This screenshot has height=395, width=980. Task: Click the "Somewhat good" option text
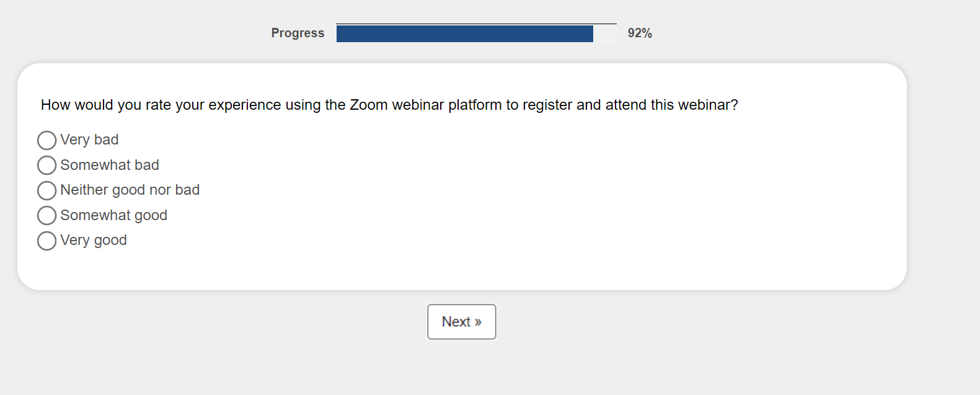113,215
